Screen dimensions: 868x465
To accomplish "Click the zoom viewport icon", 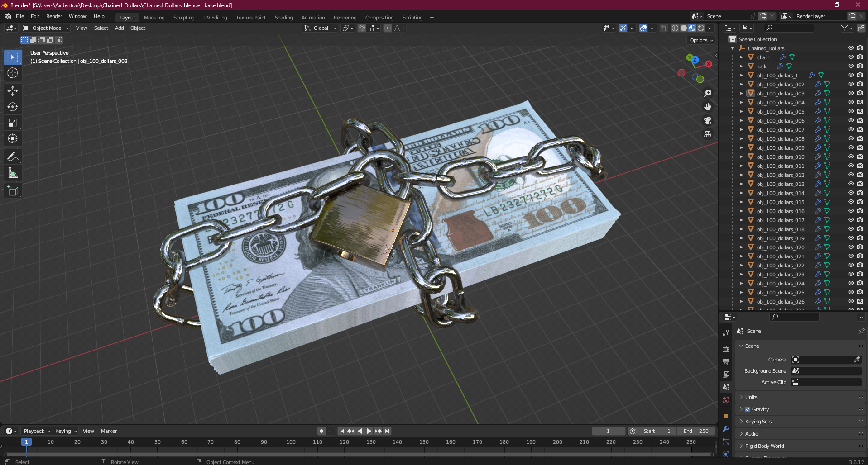I will (x=708, y=93).
